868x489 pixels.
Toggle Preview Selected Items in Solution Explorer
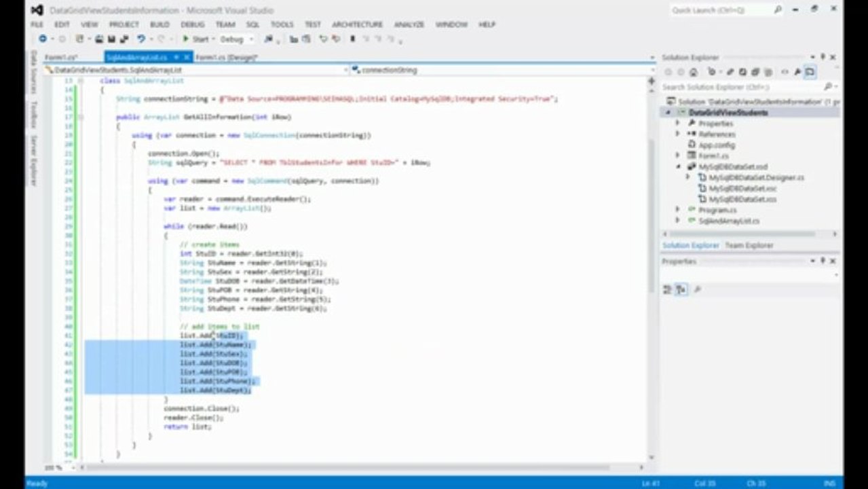810,72
